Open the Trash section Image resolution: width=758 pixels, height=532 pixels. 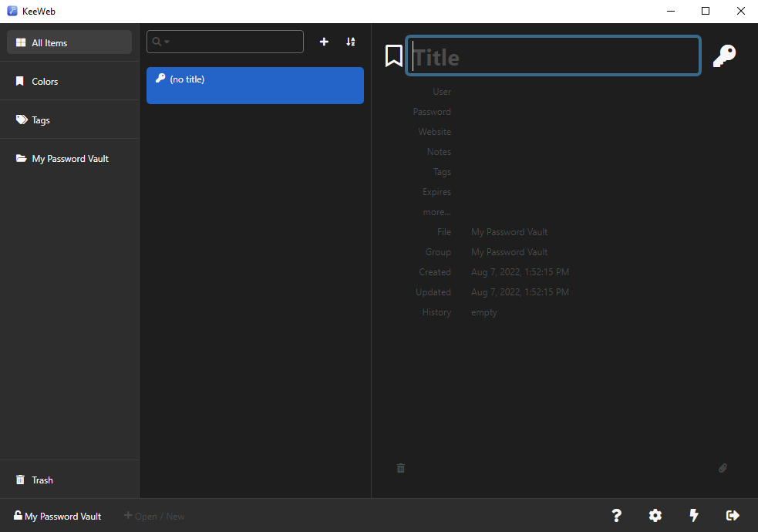coord(42,480)
